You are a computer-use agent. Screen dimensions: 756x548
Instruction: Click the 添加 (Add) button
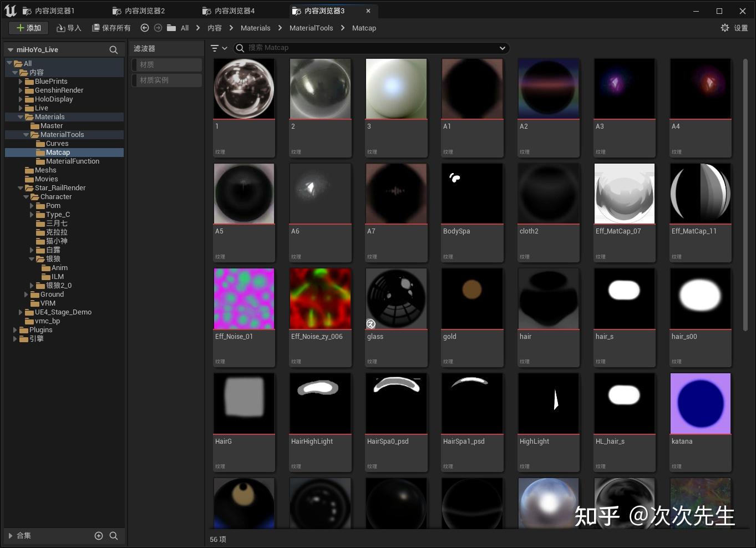point(28,28)
